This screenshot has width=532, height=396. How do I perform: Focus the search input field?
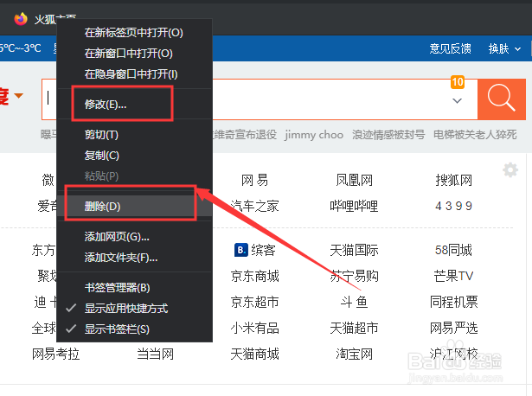point(260,99)
